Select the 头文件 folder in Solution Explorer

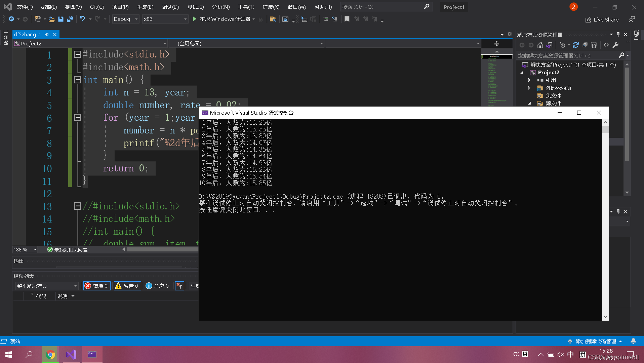pos(553,95)
